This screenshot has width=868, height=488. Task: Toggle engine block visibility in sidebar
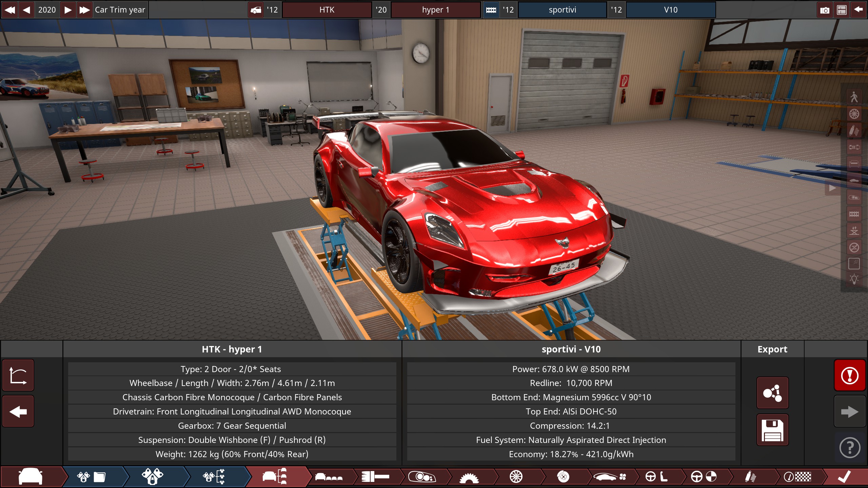[x=854, y=214]
